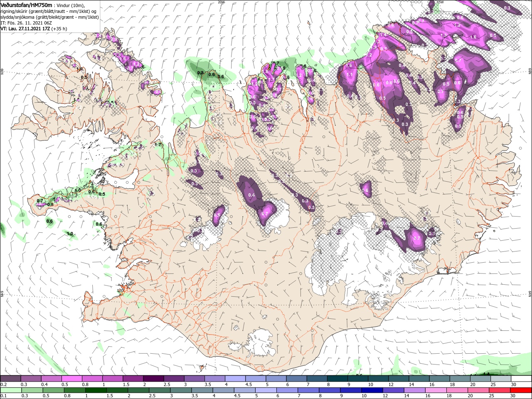Select the 'IT: Fös. 26. 11. 2021 06Z' line
The image size is (532, 399).
26,23
